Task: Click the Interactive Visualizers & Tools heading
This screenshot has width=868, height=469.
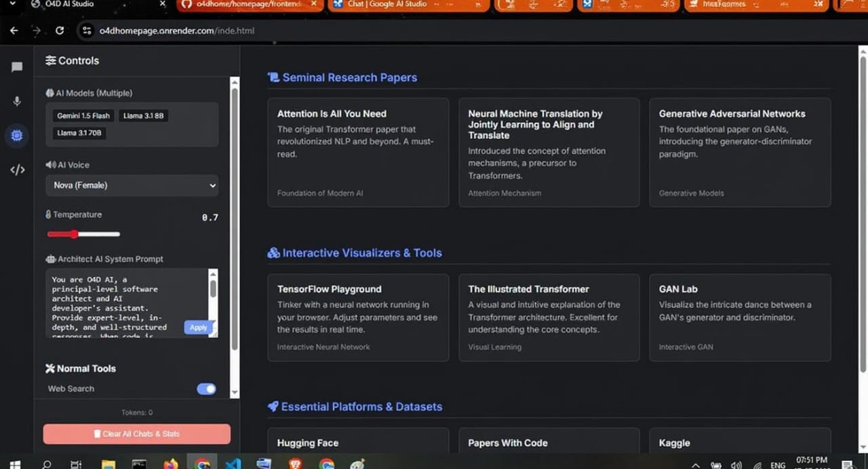Action: pyautogui.click(x=355, y=253)
